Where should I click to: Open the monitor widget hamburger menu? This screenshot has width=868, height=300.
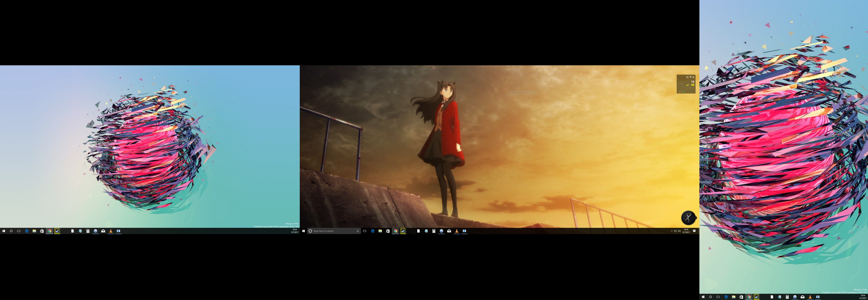pyautogui.click(x=687, y=77)
